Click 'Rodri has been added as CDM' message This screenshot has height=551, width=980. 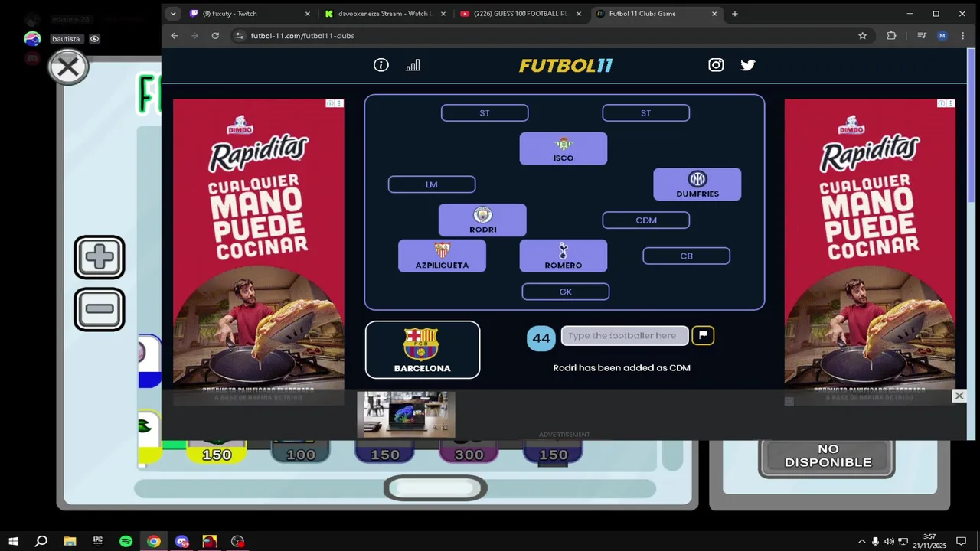point(622,368)
